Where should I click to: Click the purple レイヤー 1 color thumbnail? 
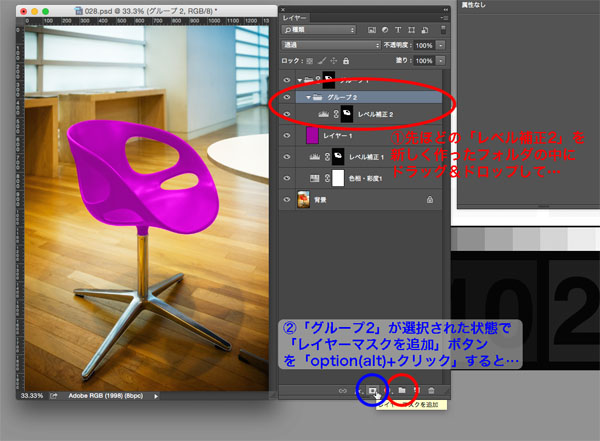pos(311,135)
